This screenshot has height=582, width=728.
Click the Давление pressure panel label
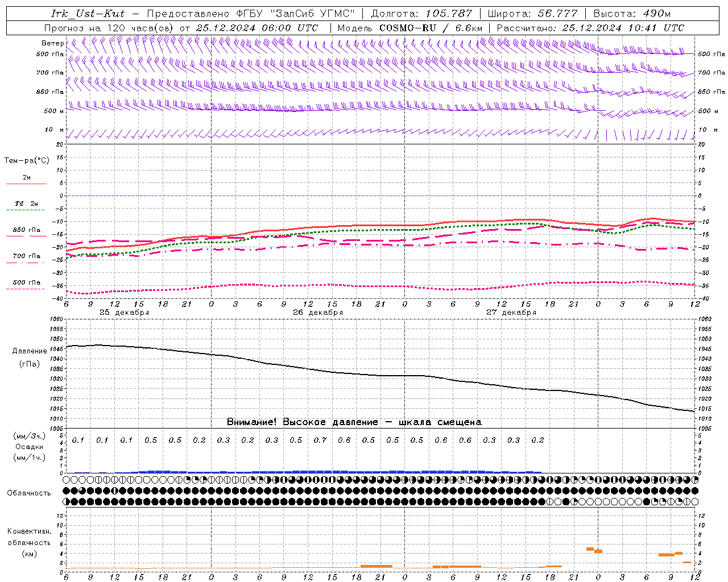point(30,351)
